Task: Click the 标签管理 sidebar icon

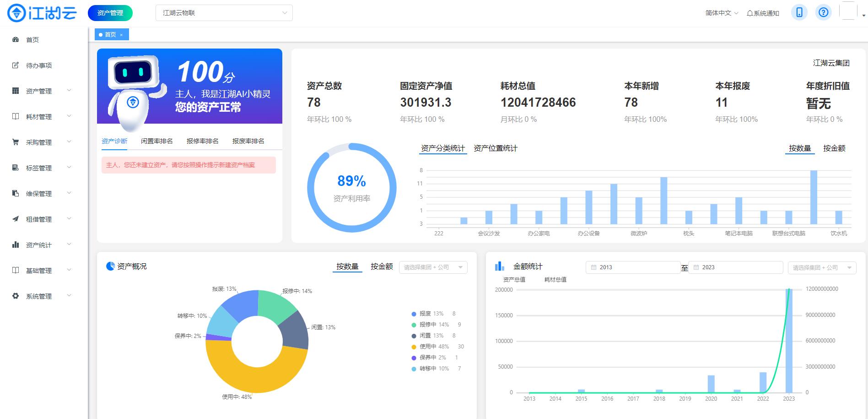Action: [16, 168]
